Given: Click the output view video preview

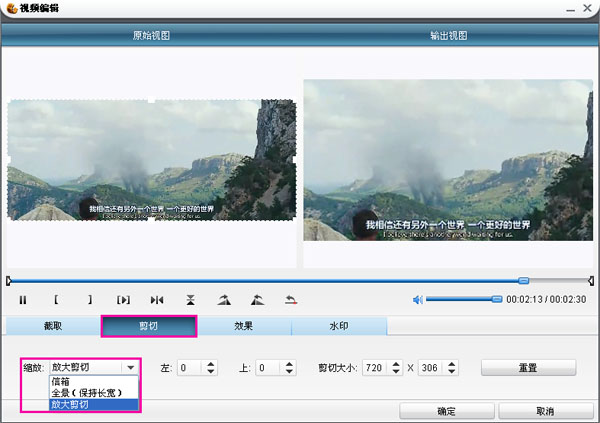Looking at the screenshot, I should click(x=448, y=160).
